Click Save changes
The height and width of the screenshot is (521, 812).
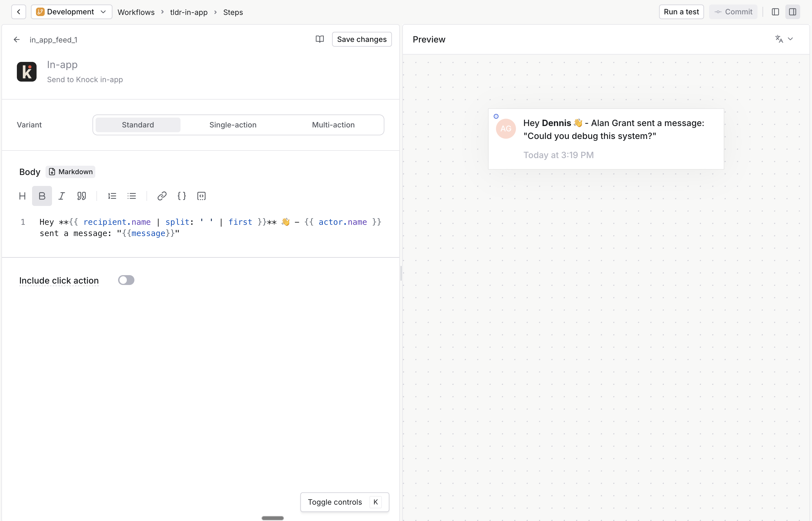tap(362, 39)
